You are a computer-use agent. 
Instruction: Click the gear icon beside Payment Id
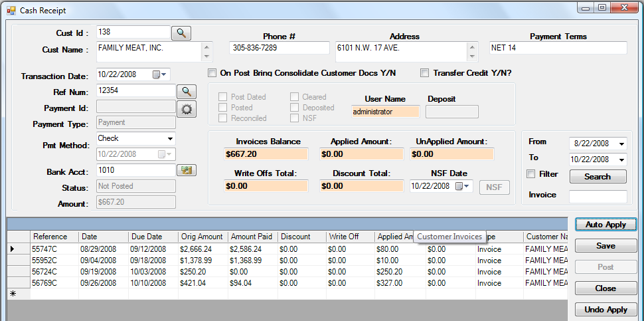click(x=187, y=107)
